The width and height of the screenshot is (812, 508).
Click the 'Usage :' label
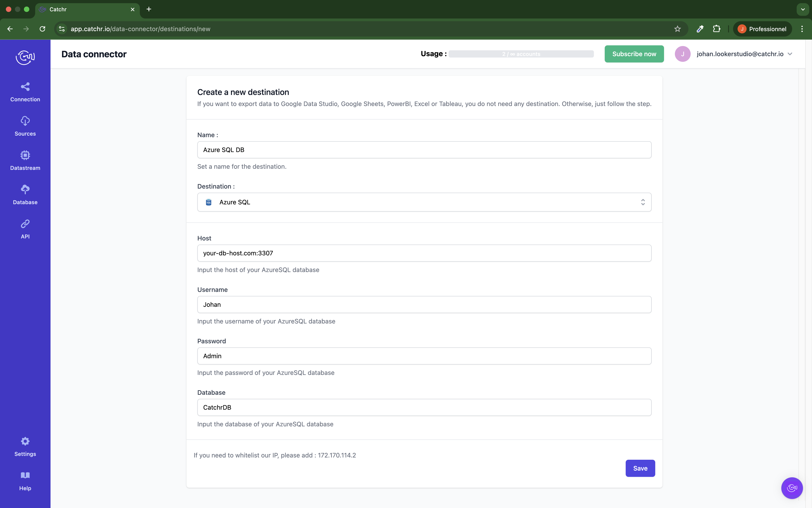(x=434, y=54)
